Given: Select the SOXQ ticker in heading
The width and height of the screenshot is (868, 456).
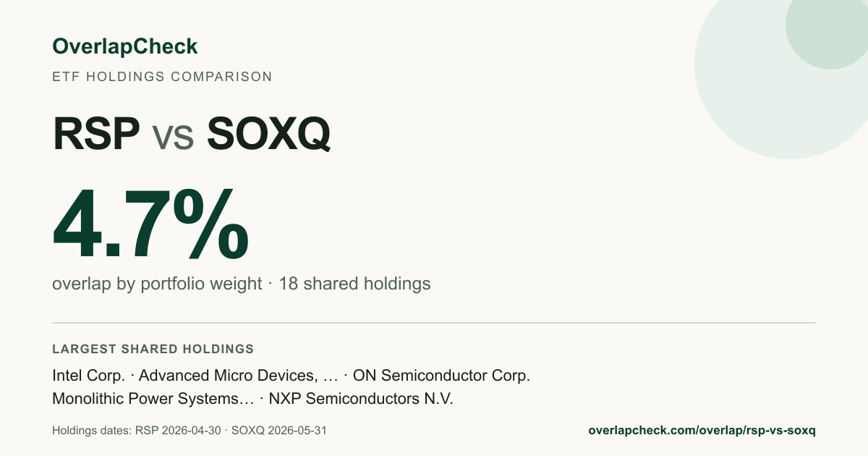Looking at the screenshot, I should pyautogui.click(x=268, y=135).
